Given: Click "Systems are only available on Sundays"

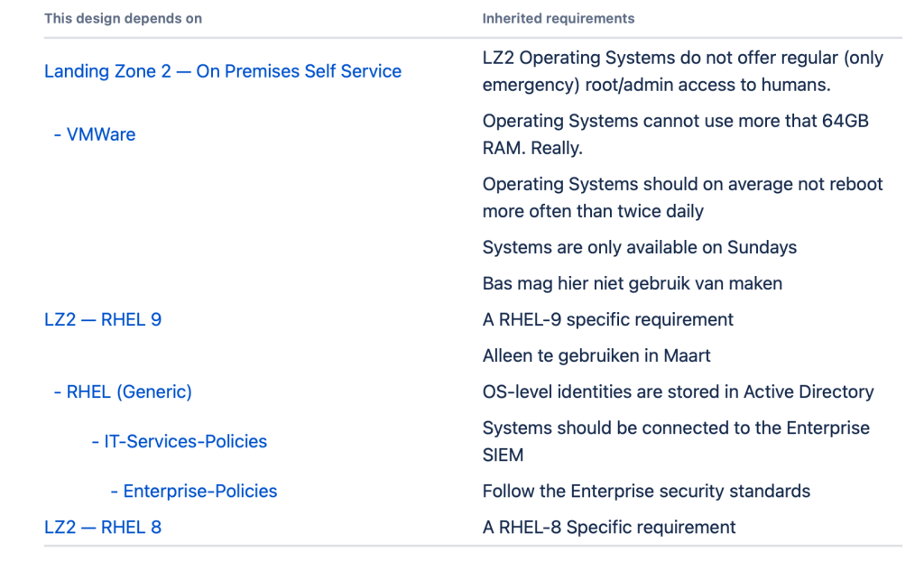Looking at the screenshot, I should (639, 247).
